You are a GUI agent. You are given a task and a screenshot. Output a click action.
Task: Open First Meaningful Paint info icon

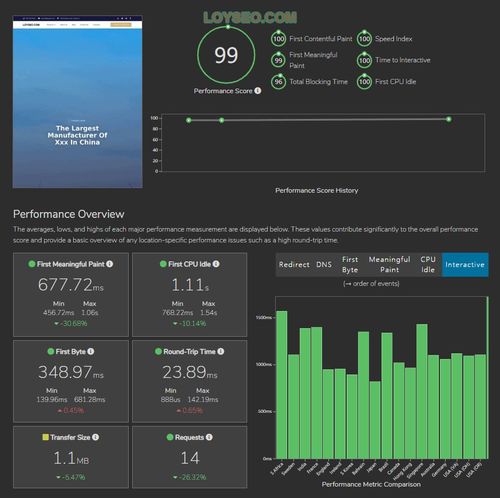(110, 264)
